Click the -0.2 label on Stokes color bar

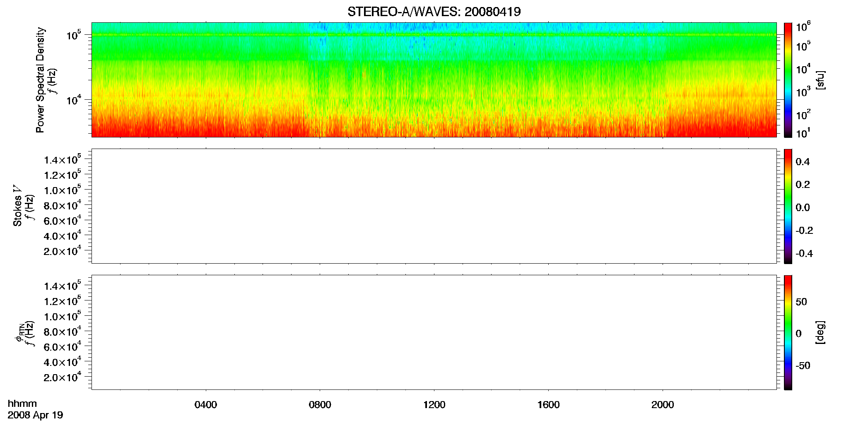tap(804, 231)
